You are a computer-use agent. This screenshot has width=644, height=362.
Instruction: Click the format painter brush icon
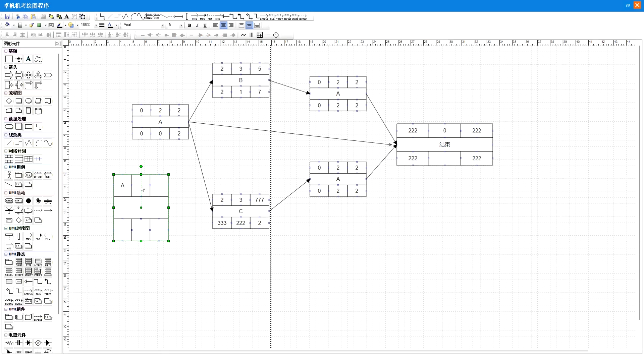pos(32,25)
